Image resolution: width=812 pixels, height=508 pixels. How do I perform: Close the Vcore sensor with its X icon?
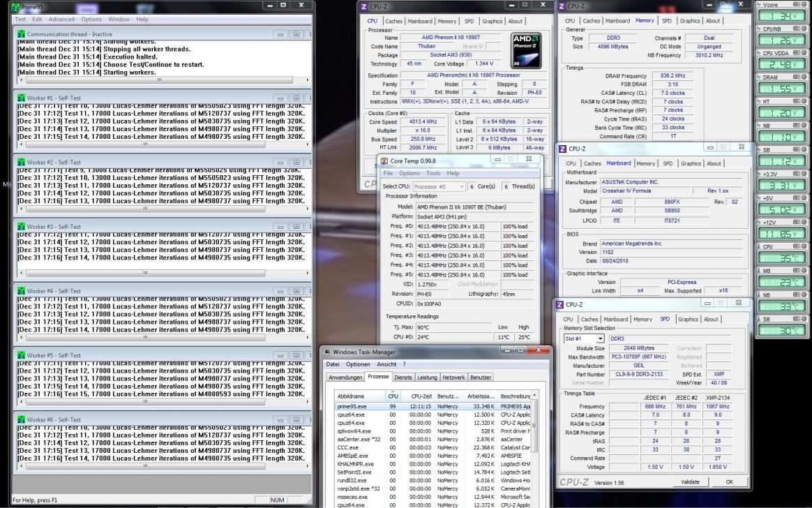click(804, 5)
